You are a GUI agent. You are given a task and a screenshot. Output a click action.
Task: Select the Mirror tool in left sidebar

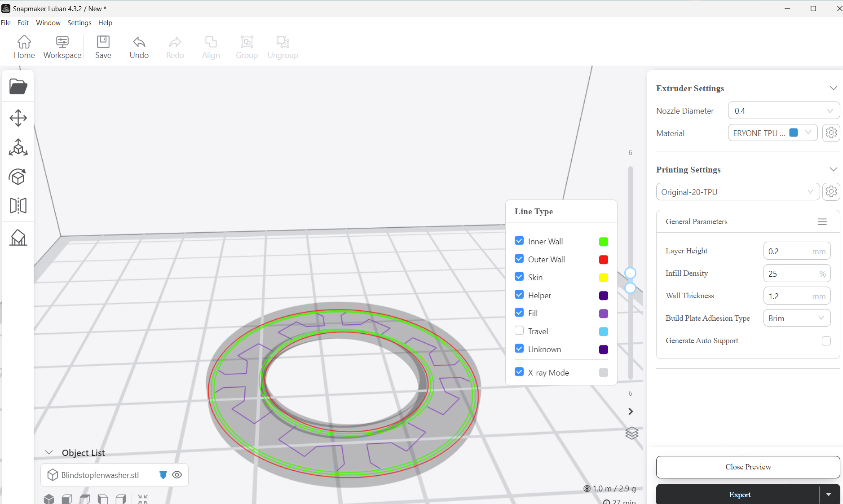coord(18,206)
